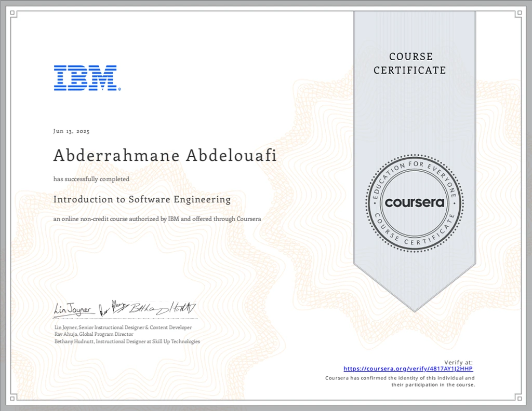Click 'Lin Joyner, Senior Instructional Designer' line
532x411 pixels.
[x=123, y=327]
